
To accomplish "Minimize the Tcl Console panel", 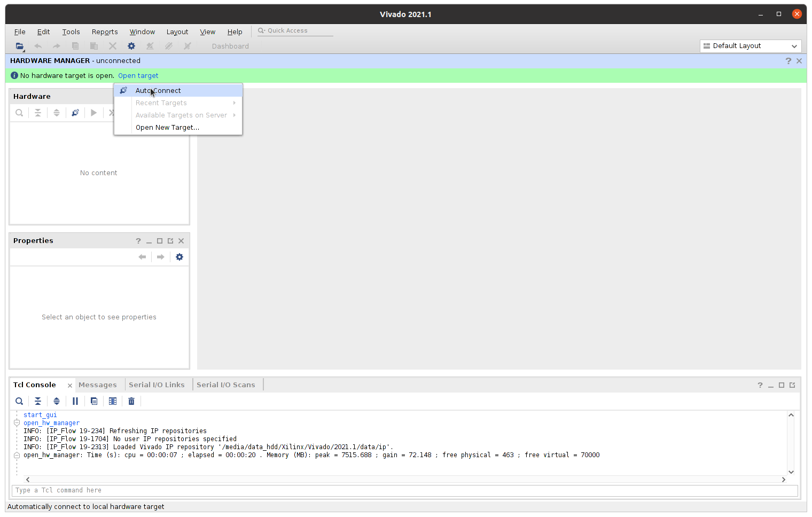I will [x=771, y=386].
